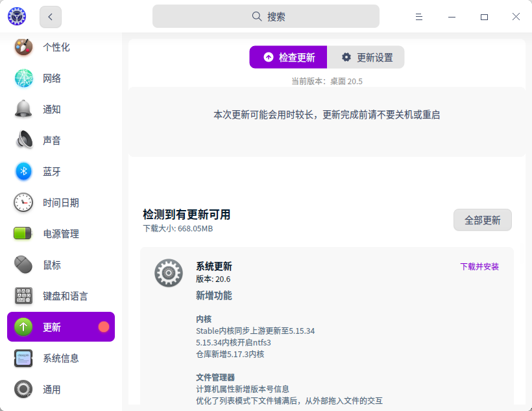Click the 版本: 20.6 text
The image size is (532, 411).
click(x=213, y=279)
